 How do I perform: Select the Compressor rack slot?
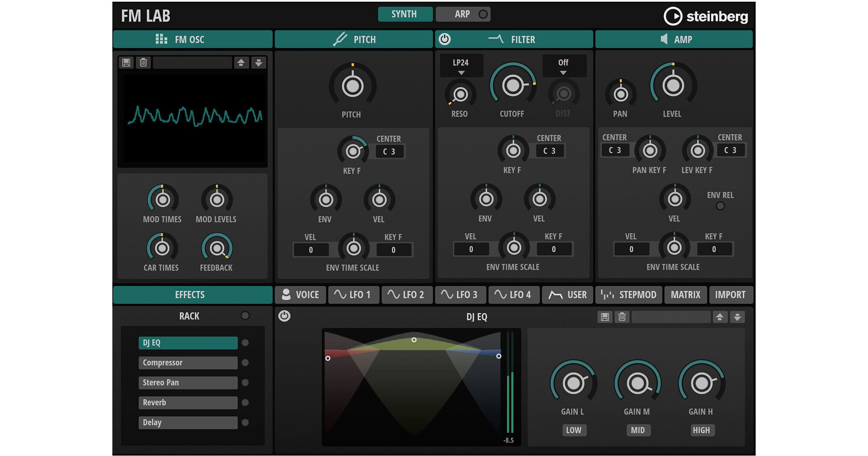point(188,362)
